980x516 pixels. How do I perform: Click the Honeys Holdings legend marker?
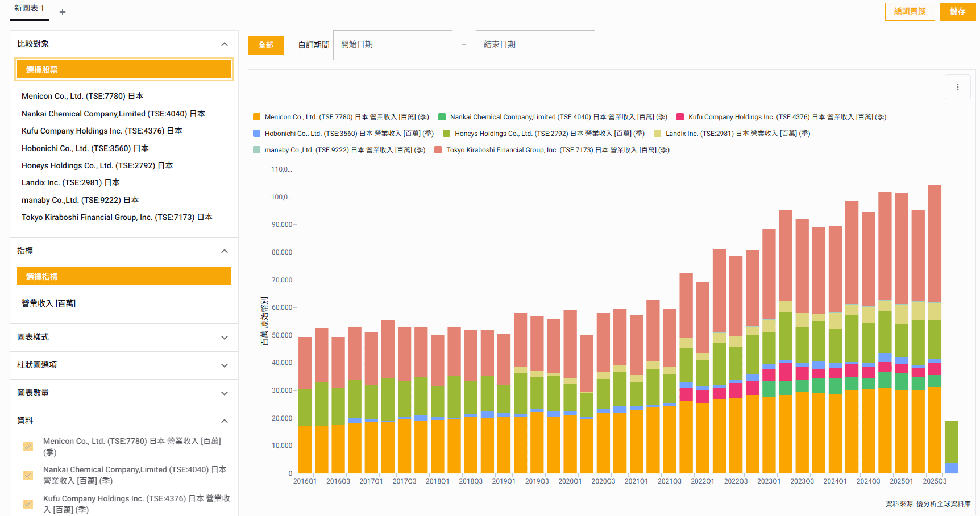pyautogui.click(x=446, y=134)
